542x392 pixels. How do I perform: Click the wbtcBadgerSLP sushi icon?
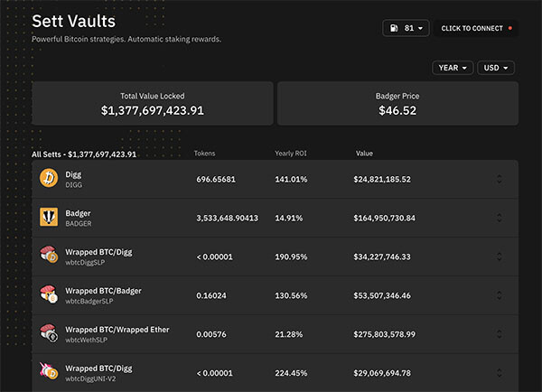point(49,294)
